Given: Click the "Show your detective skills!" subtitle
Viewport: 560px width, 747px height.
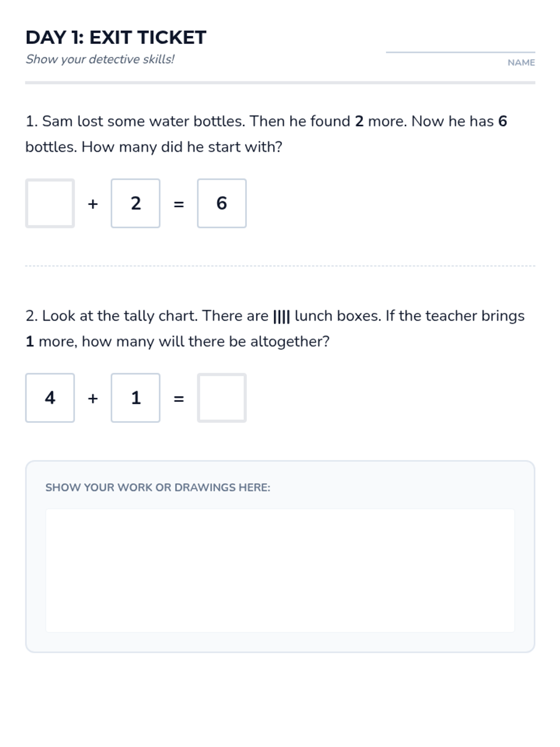Looking at the screenshot, I should coord(100,59).
